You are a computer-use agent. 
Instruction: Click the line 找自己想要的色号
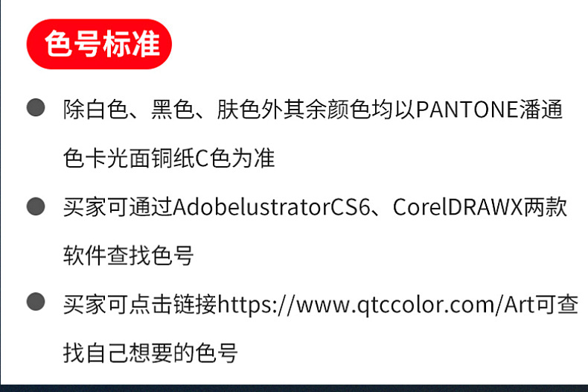pos(150,353)
